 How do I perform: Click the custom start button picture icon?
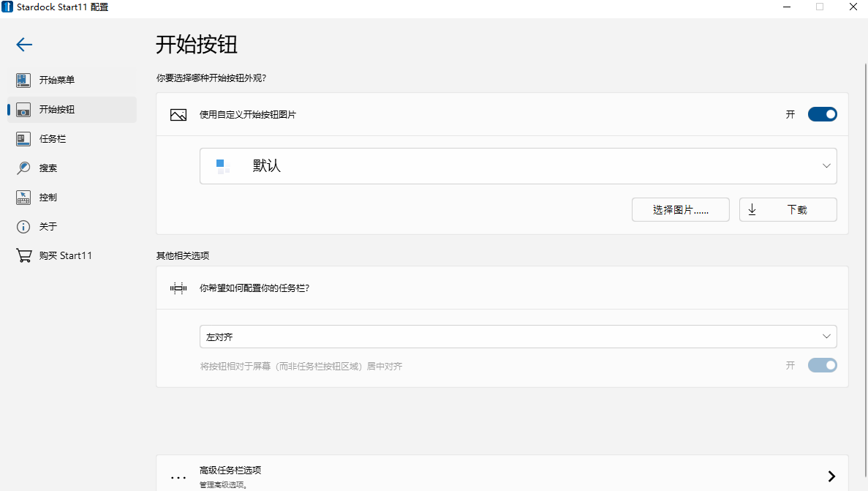point(178,114)
